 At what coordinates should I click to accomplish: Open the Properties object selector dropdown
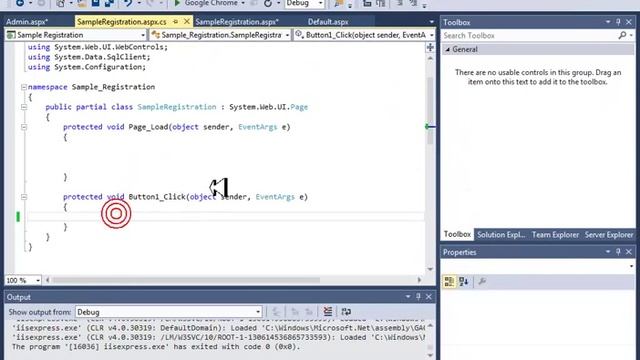tap(631, 266)
